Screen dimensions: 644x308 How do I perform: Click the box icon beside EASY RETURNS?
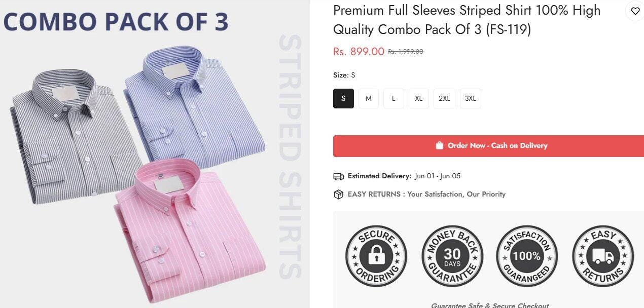338,194
